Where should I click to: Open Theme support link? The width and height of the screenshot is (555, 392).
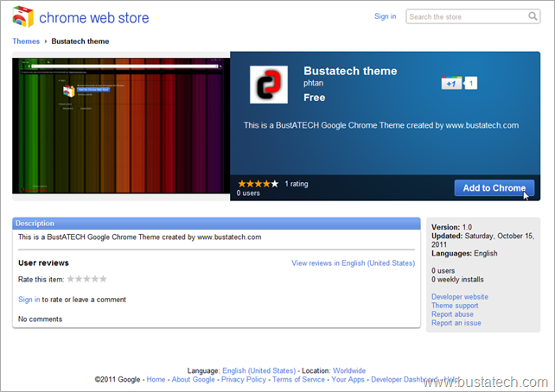tap(455, 306)
